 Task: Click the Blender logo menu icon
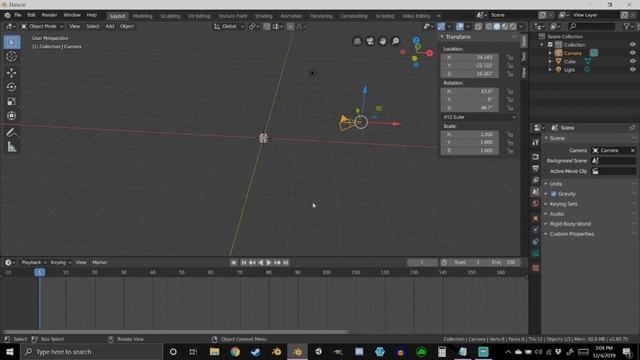click(7, 15)
